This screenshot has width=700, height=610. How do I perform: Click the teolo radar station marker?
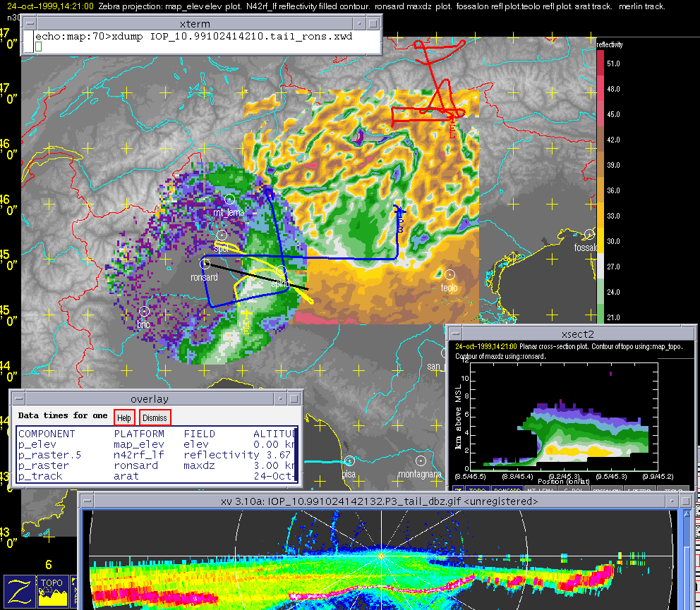tap(449, 274)
